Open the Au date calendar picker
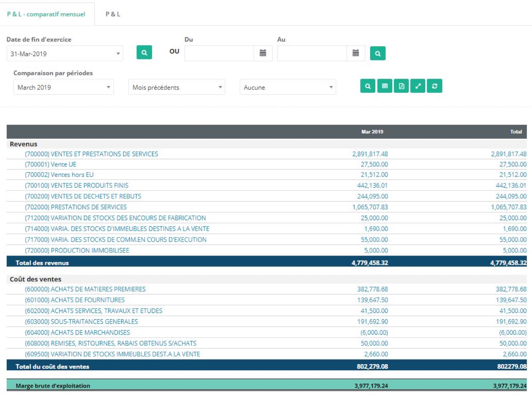Screen dimensions: 532x396 [355, 53]
